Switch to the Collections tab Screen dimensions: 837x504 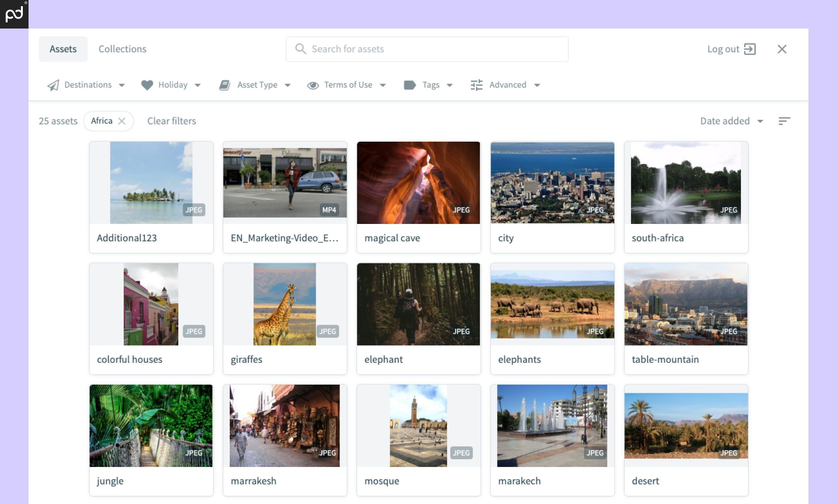[122, 49]
